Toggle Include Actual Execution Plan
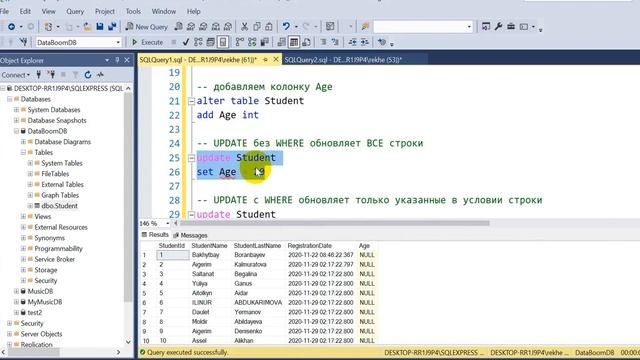 pyautogui.click(x=240, y=42)
